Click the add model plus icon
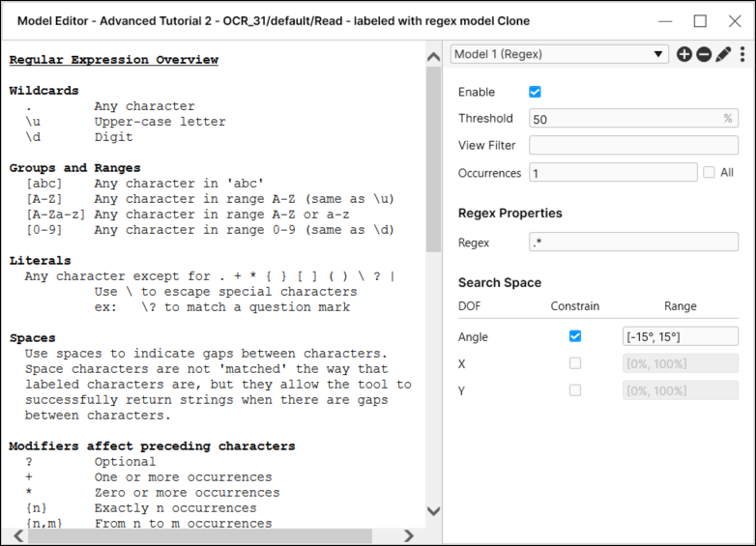Viewport: 756px width, 546px height. tap(684, 55)
